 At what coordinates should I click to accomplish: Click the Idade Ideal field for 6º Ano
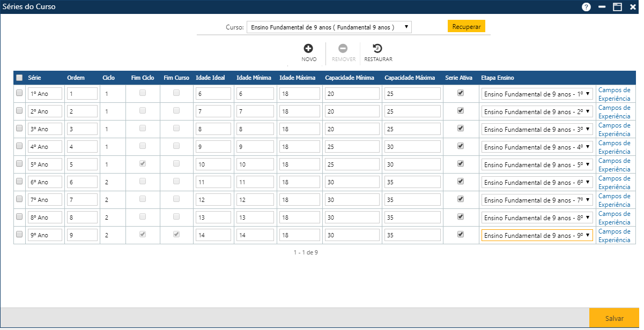[x=213, y=182]
